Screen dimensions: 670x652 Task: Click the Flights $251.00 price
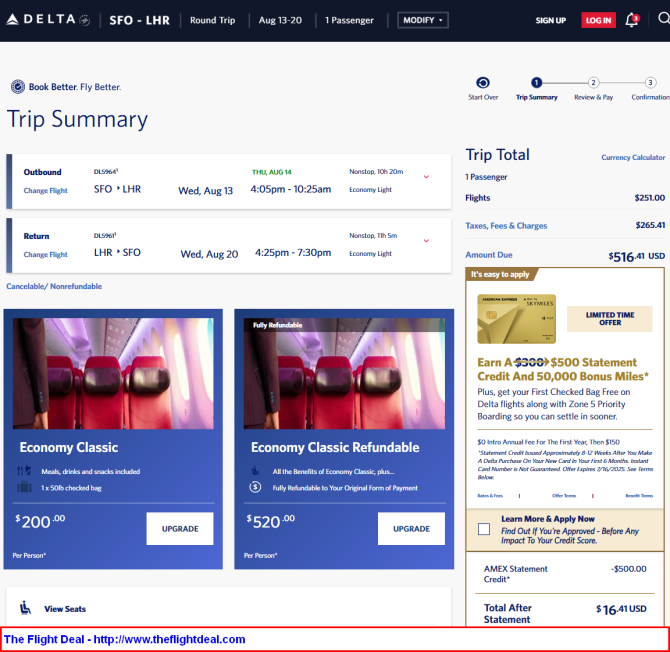point(649,198)
